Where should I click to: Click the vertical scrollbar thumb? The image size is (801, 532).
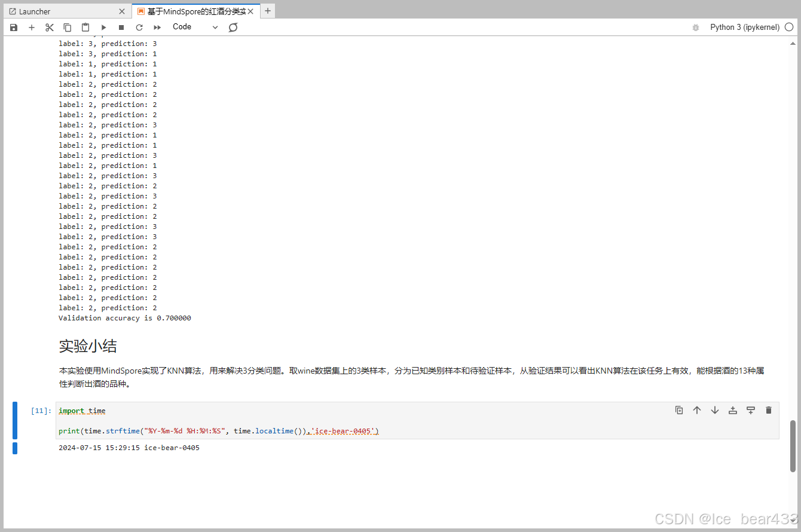(793, 446)
